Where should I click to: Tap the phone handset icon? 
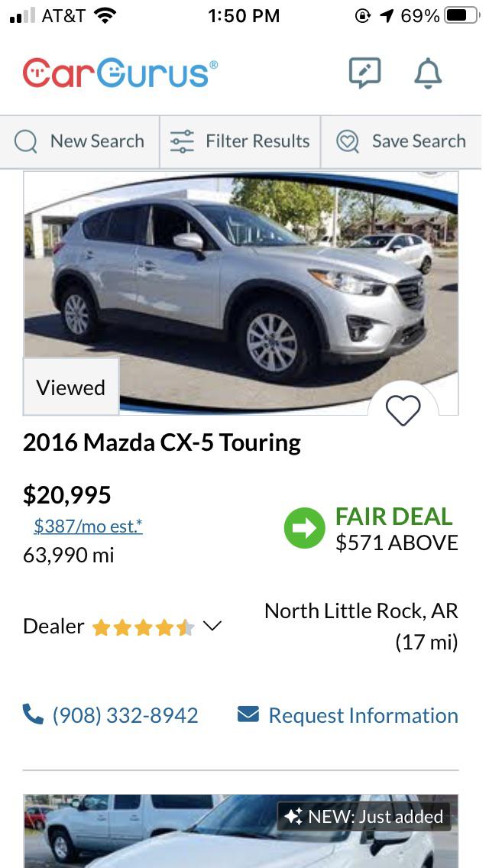tap(32, 714)
